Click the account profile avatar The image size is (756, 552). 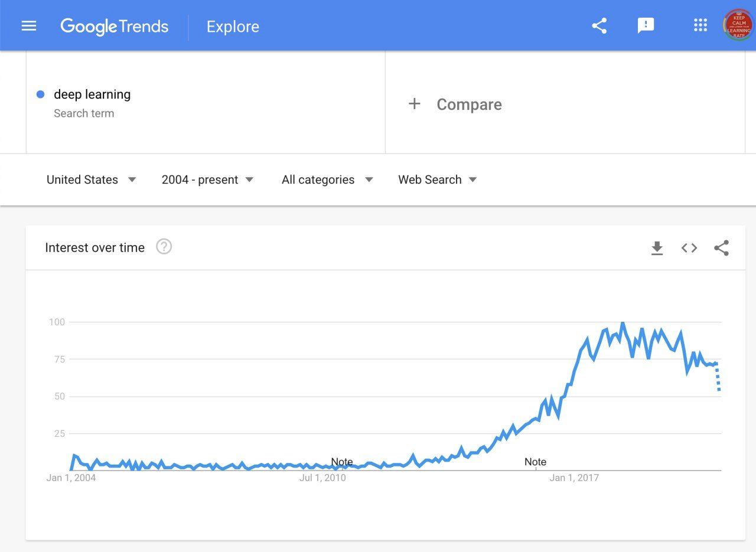tap(738, 25)
